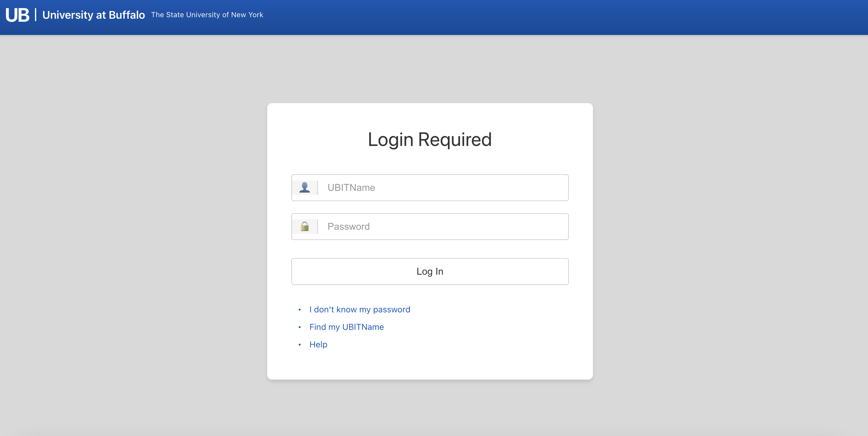Click the user silhouette icon

pyautogui.click(x=304, y=187)
